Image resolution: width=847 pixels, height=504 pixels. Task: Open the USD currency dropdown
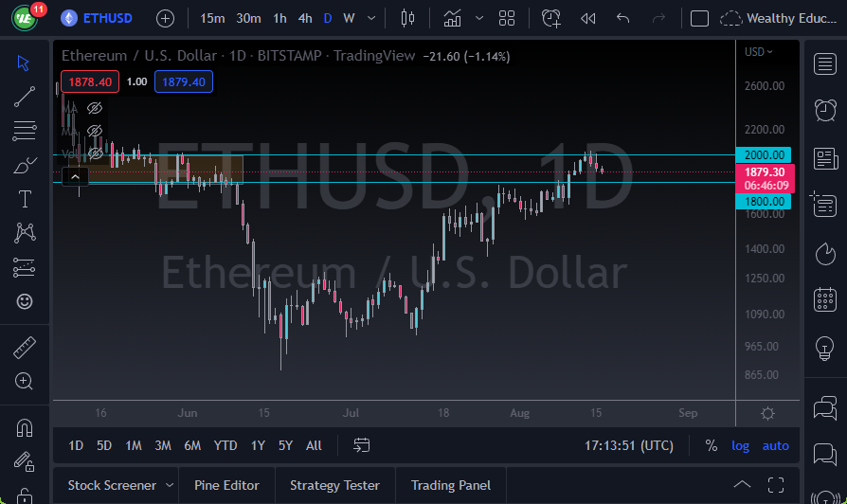click(758, 52)
